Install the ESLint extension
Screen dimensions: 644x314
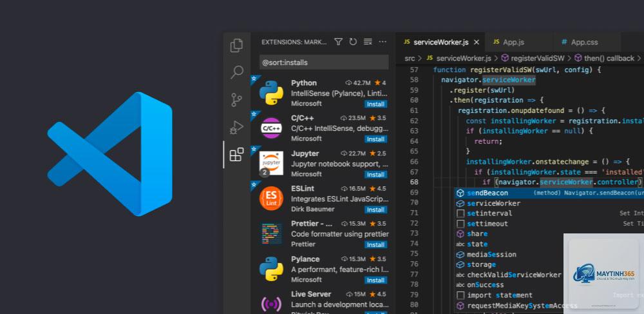pos(376,210)
